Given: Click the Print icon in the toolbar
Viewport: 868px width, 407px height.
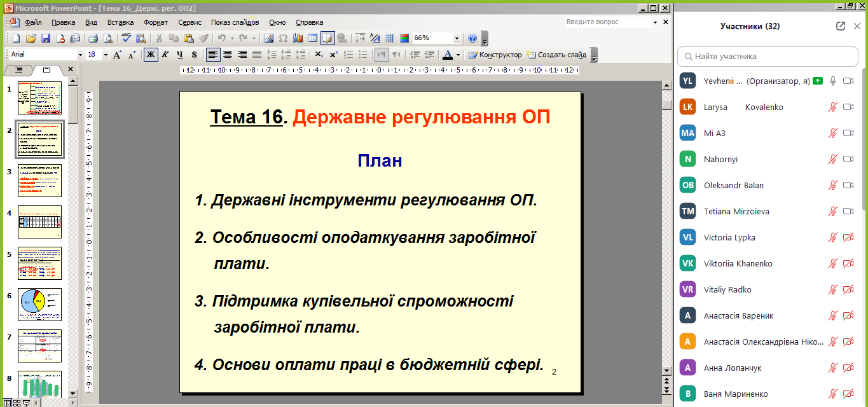Looking at the screenshot, I should coord(93,38).
